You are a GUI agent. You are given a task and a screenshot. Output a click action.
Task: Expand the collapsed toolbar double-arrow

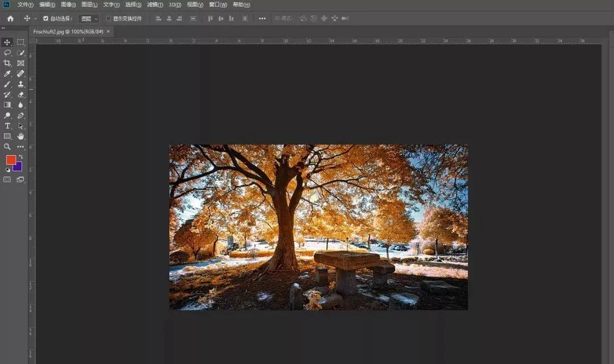(x=3, y=27)
